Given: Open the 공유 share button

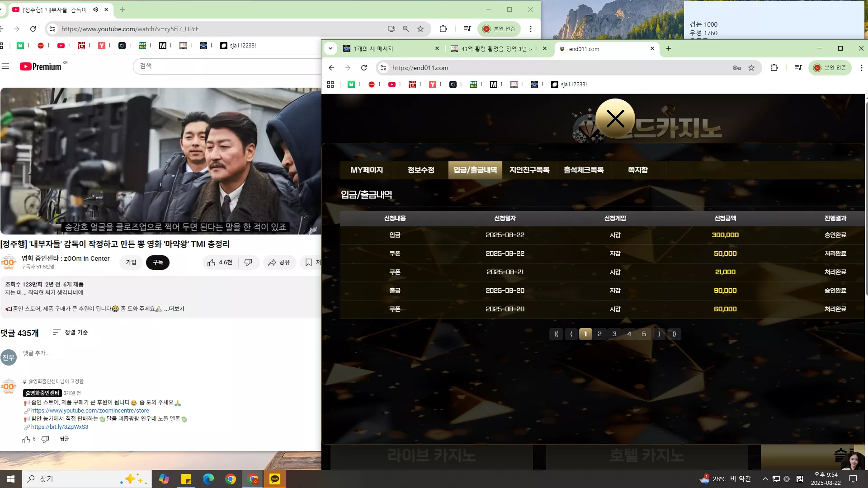Looking at the screenshot, I should pyautogui.click(x=279, y=263).
